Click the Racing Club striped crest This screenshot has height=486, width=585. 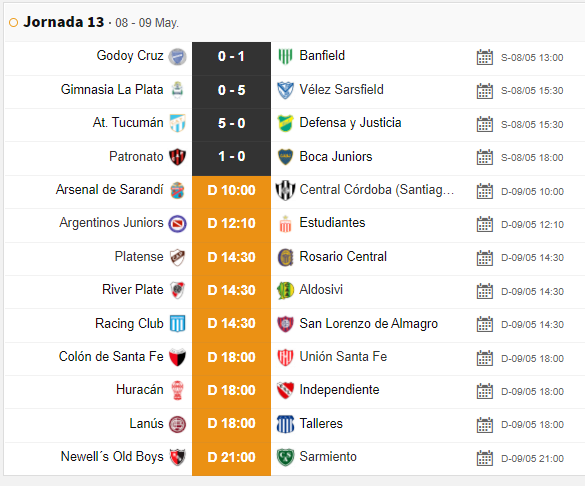[178, 323]
